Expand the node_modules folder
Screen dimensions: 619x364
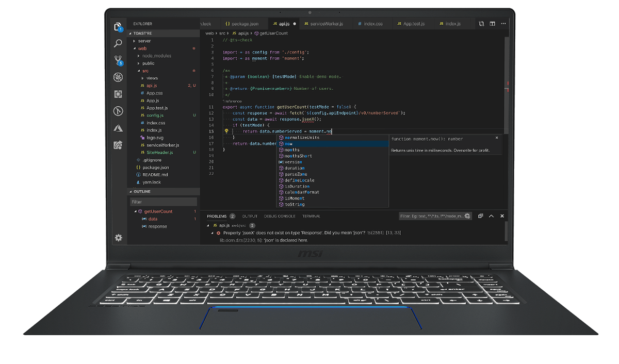point(156,56)
